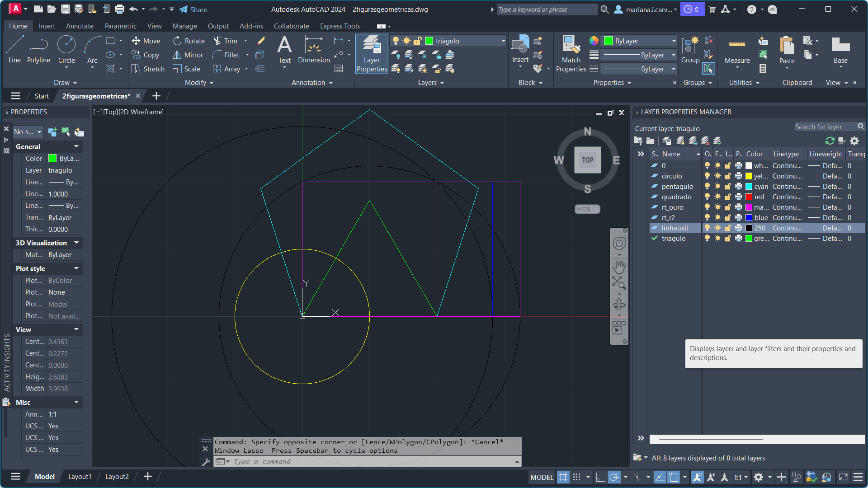
Task: Select the Circle draw tool
Action: coord(66,49)
